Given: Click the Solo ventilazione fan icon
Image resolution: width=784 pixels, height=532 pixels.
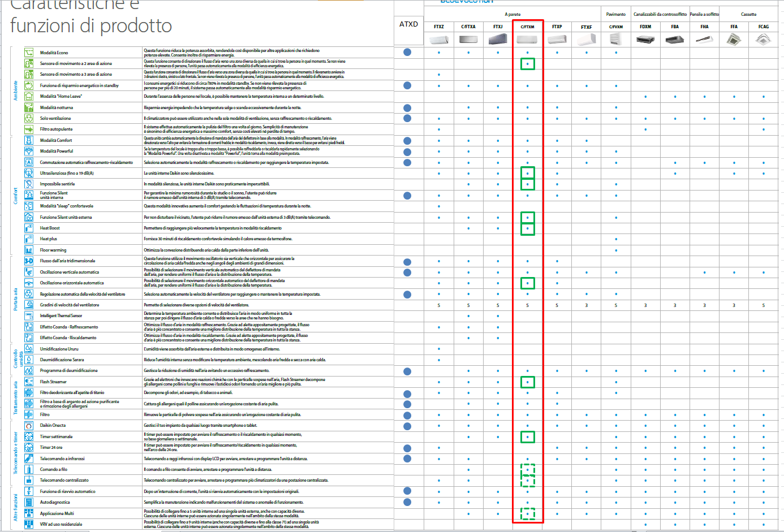Looking at the screenshot, I should pyautogui.click(x=29, y=118).
